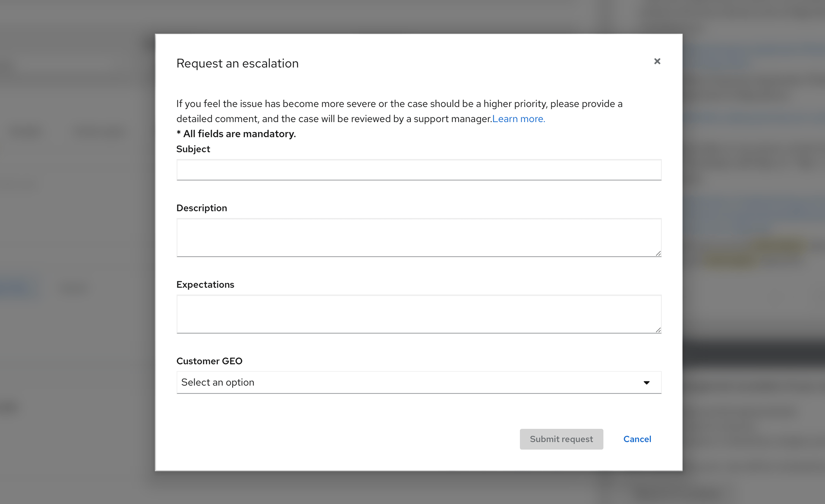This screenshot has height=504, width=825.
Task: Cancel the escalation request
Action: coord(637,439)
